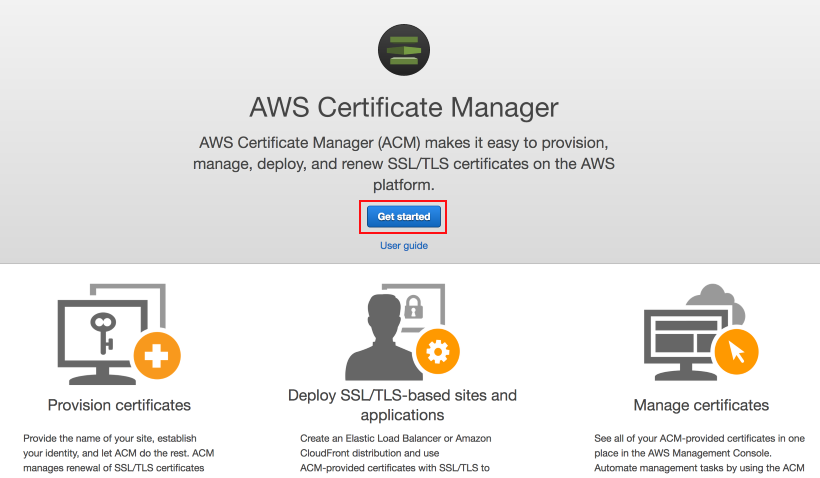
Task: Click the Deploy SSL/TLS-based sites and applications heading
Action: [402, 405]
